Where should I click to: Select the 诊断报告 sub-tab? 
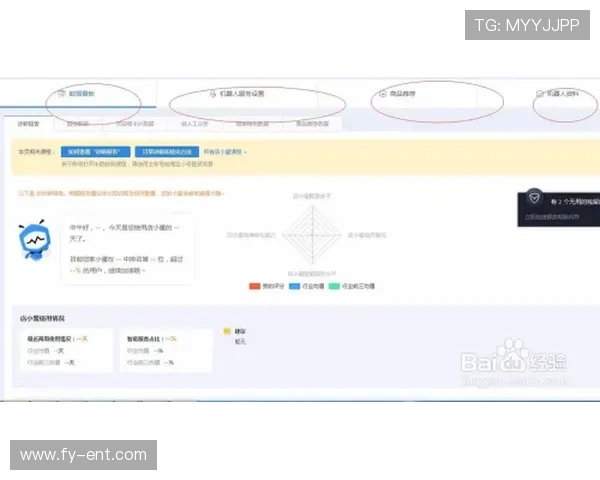[x=29, y=124]
